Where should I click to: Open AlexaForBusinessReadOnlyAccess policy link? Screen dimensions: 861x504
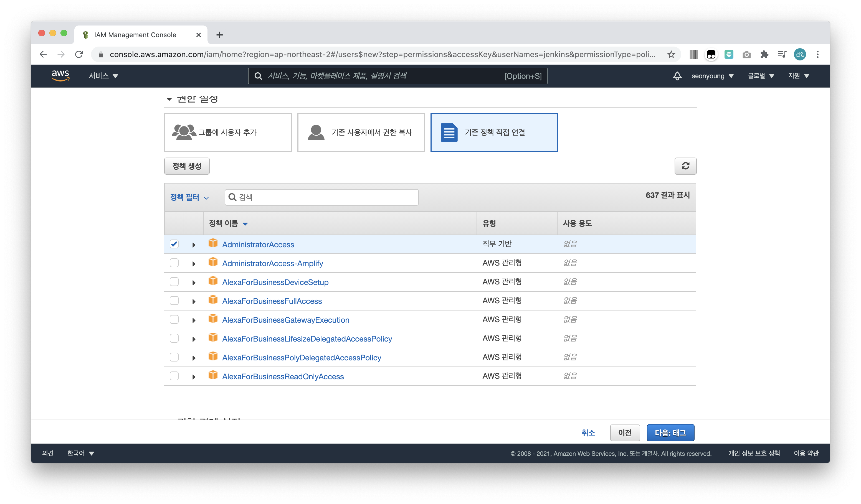tap(283, 376)
